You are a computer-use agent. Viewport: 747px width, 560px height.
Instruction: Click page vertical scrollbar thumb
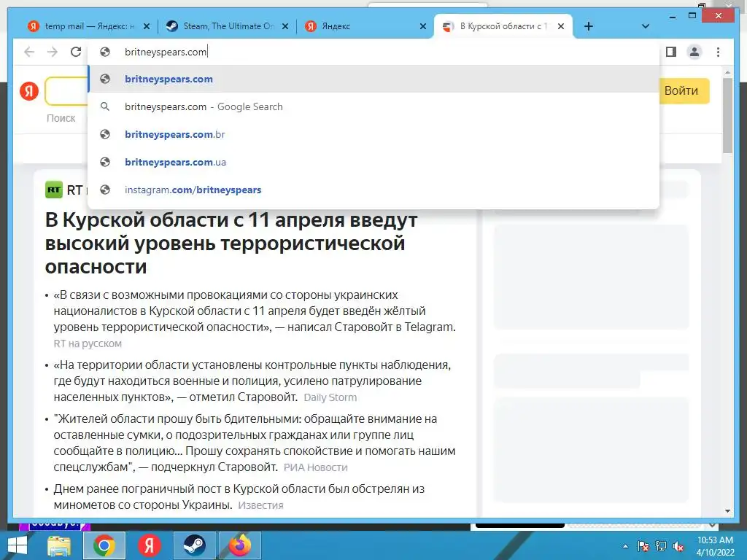tap(727, 115)
